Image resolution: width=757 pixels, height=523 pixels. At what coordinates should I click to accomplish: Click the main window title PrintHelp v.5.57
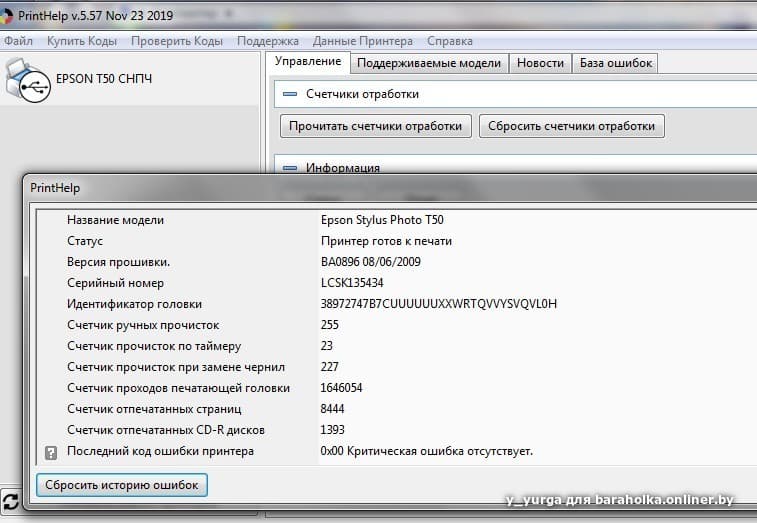point(96,15)
